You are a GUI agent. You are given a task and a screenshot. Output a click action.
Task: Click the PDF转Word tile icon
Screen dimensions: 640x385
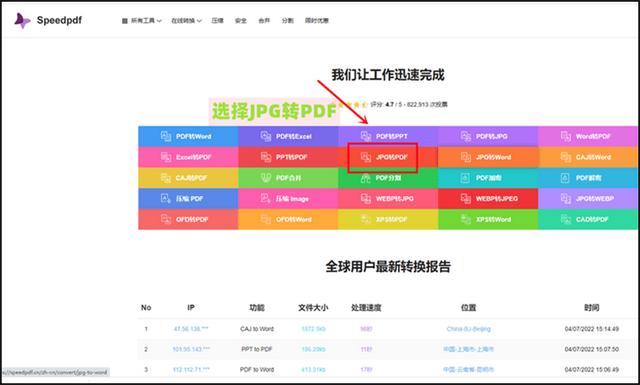click(166, 136)
